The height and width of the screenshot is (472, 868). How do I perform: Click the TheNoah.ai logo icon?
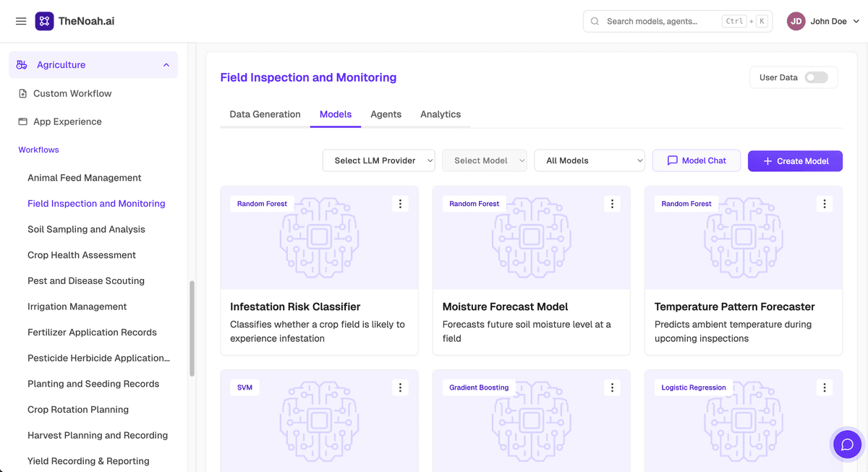pyautogui.click(x=44, y=21)
